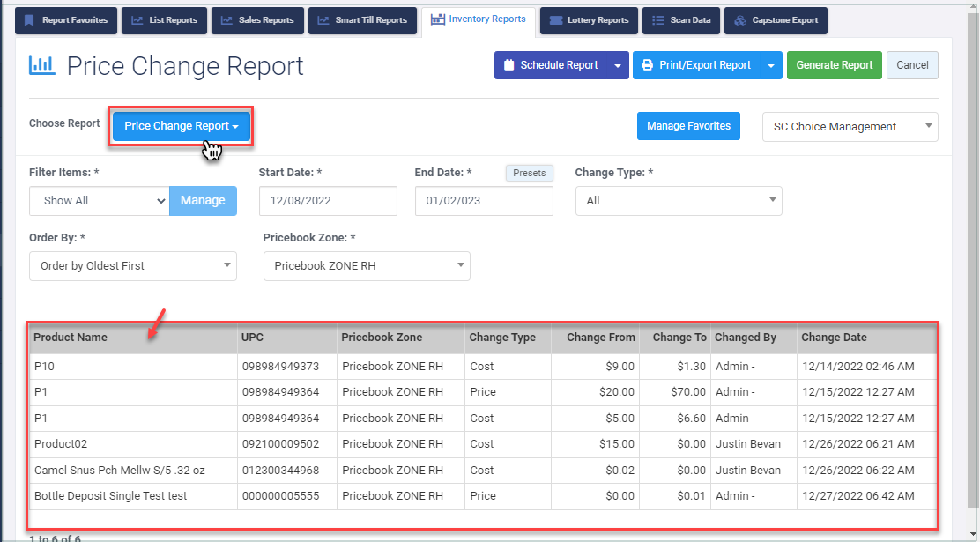980x542 pixels.
Task: Sort by Pricebook Zone column header
Action: tap(401, 338)
